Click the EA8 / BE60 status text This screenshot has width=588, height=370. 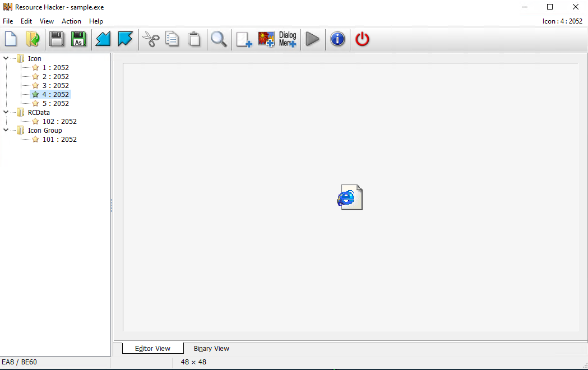point(19,362)
